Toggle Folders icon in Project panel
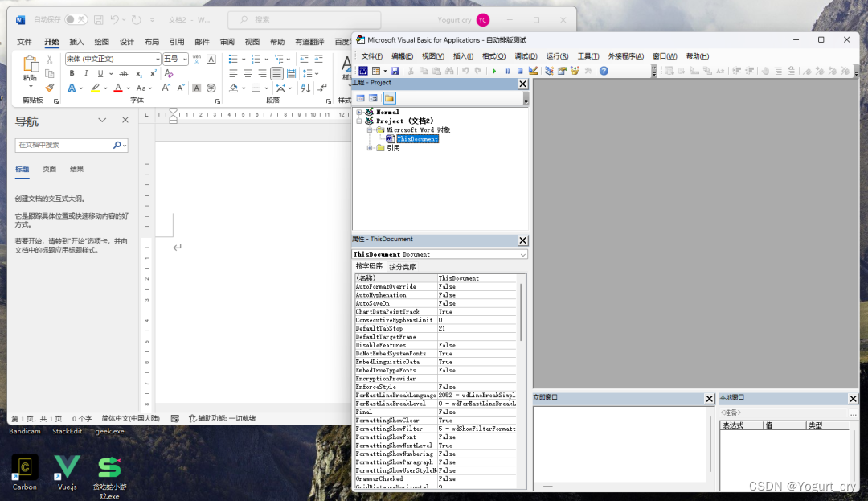Viewport: 868px width, 501px height. [389, 98]
